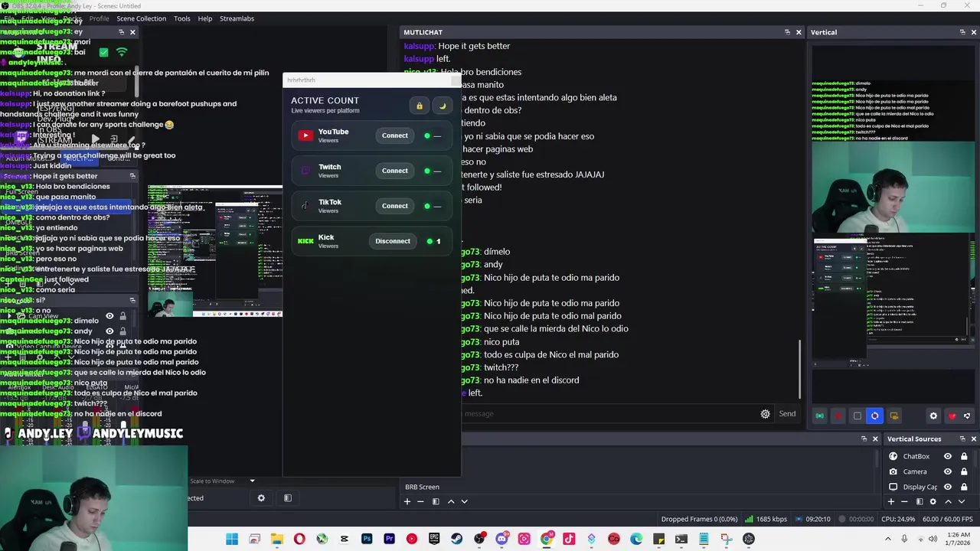
Task: Click the Send chat button
Action: coord(787,414)
